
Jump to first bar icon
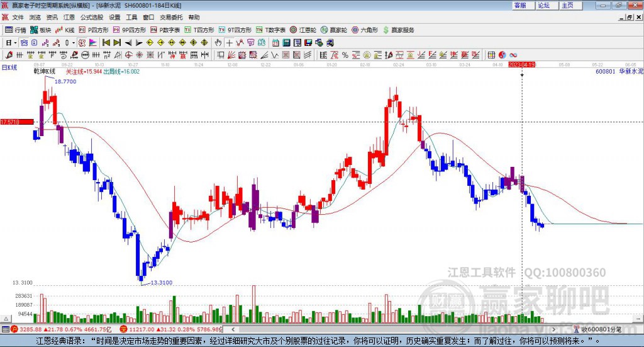pos(106,43)
